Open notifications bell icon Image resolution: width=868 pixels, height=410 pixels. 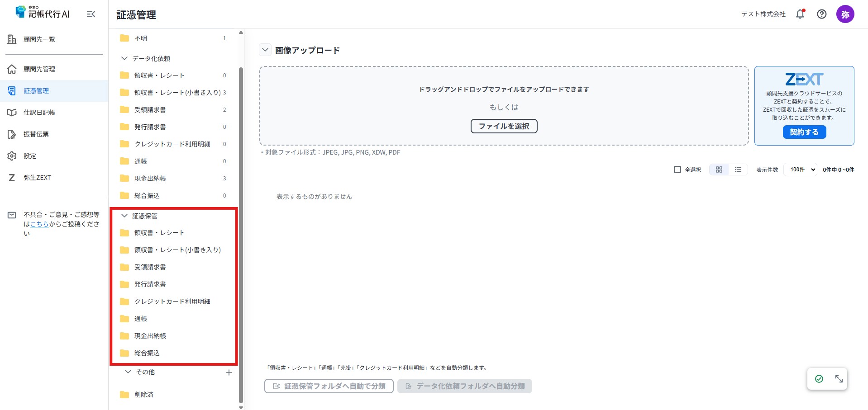click(800, 14)
